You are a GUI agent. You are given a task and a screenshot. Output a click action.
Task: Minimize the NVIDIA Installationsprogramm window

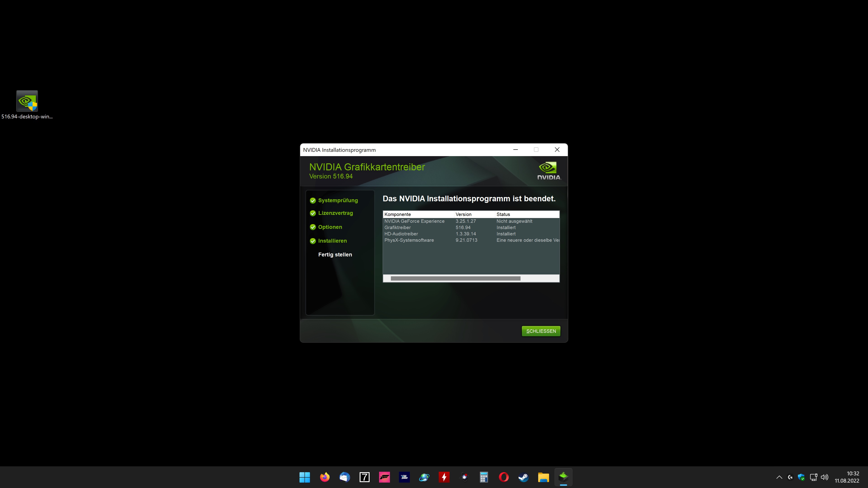point(516,150)
